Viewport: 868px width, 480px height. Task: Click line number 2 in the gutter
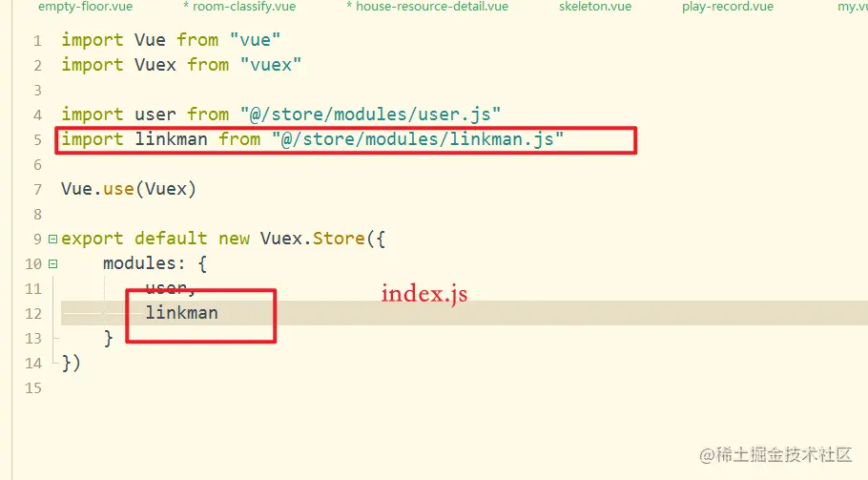tap(37, 65)
